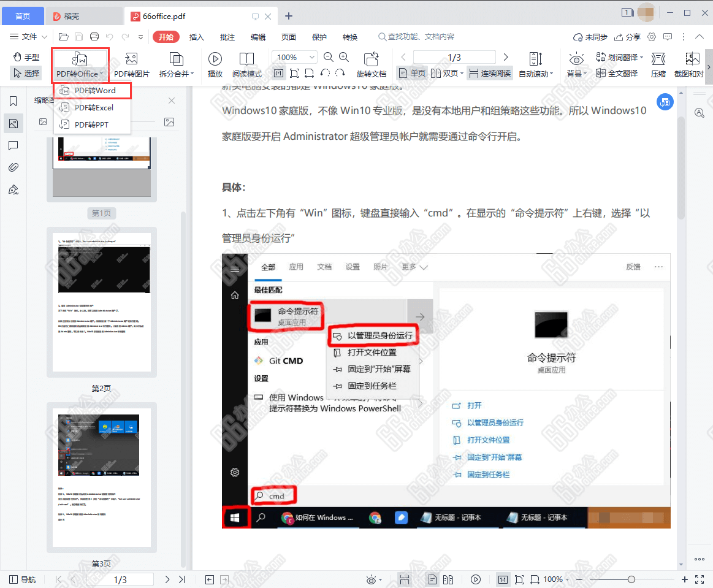The image size is (713, 588).
Task: Switch to 双页 double page view
Action: pyautogui.click(x=446, y=73)
